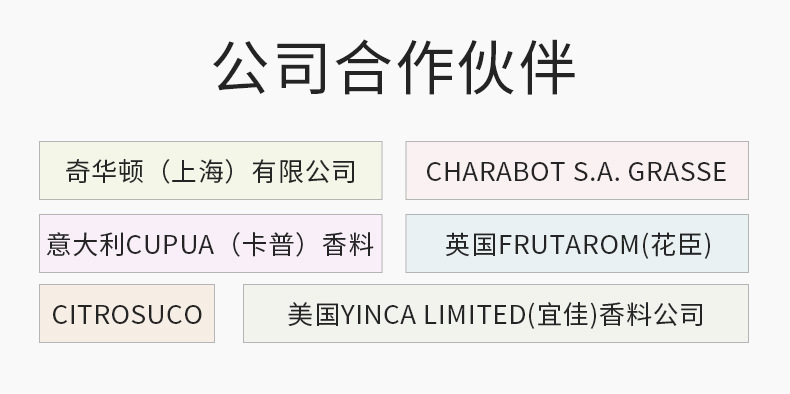Choose the light pink CHARABOT tile
The image size is (790, 394).
click(x=577, y=170)
